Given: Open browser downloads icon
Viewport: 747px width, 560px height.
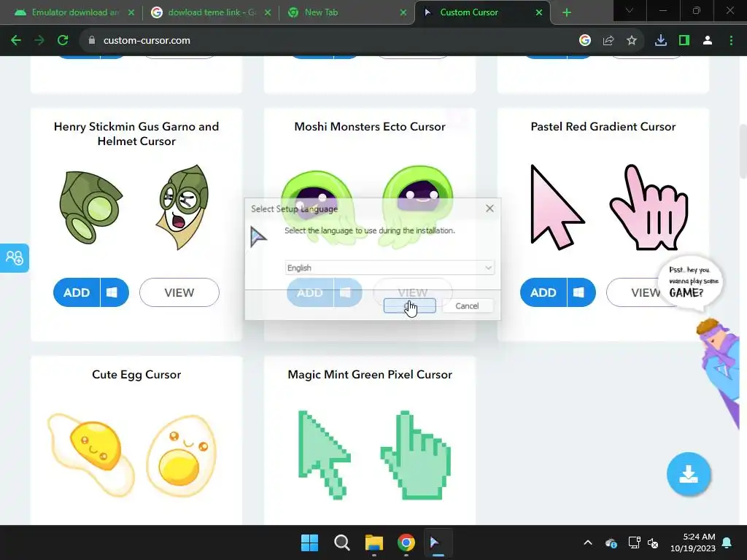Looking at the screenshot, I should [661, 41].
